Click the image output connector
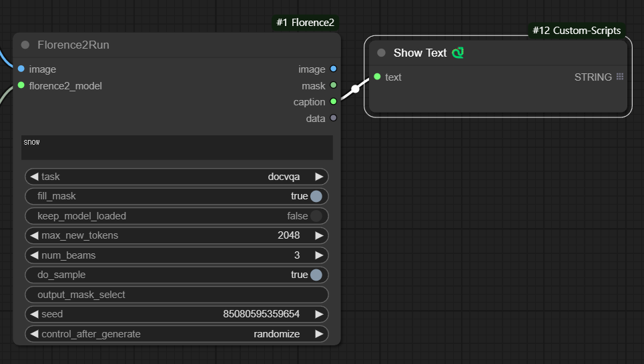The width and height of the screenshot is (644, 364). [334, 69]
